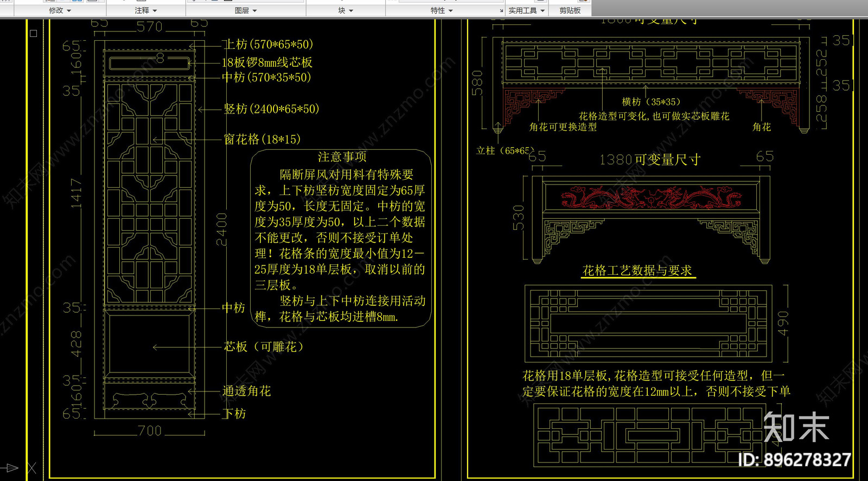Image resolution: width=868 pixels, height=481 pixels.
Task: Select the vertical 428 dimension
Action: click(x=76, y=344)
